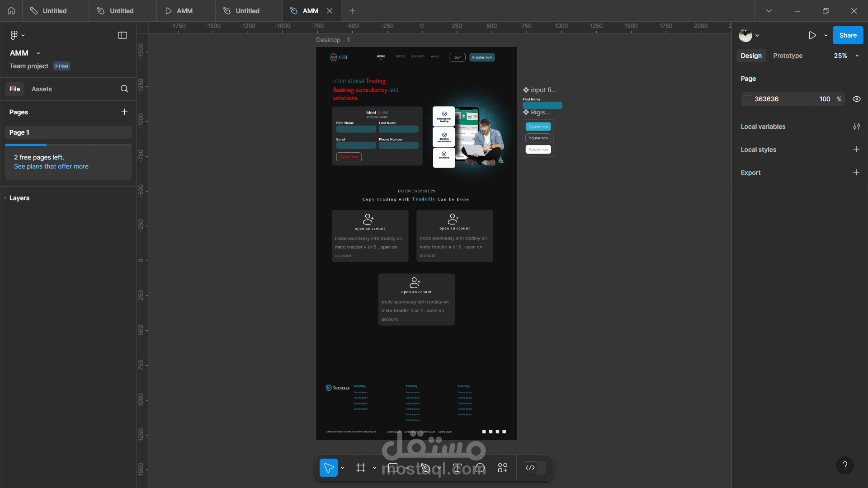Edit the 100 opacity field
This screenshot has height=488, width=868.
click(825, 99)
